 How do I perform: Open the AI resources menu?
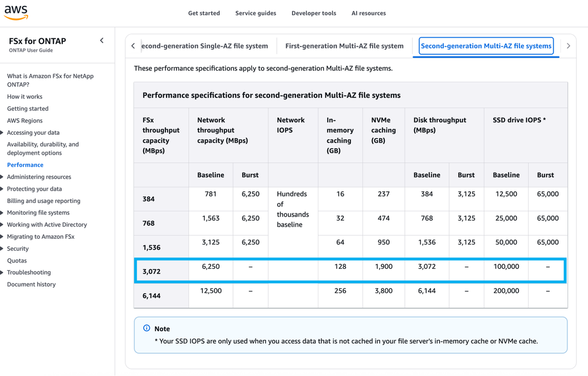(x=368, y=13)
